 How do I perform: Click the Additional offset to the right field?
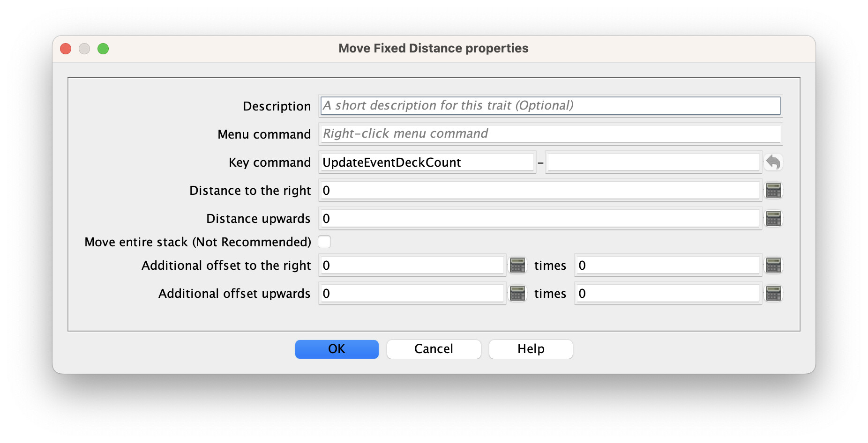[412, 266]
